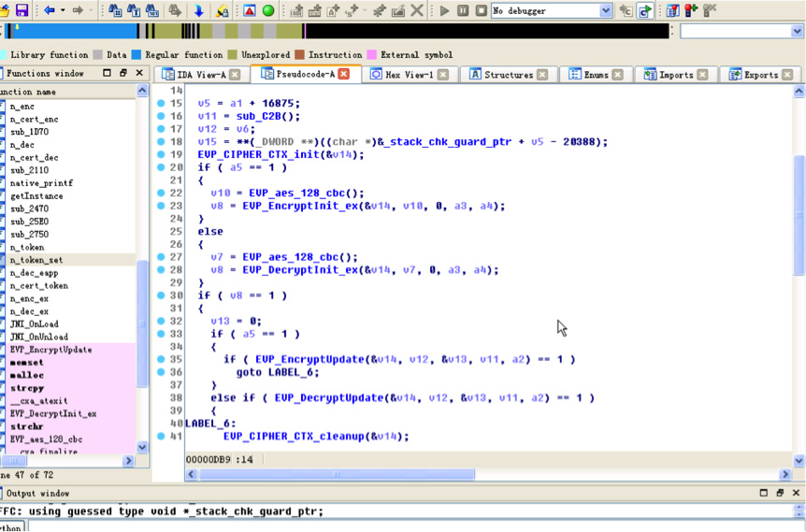Click the green circle toolbar icon
Image resolution: width=806 pixels, height=532 pixels.
click(268, 10)
